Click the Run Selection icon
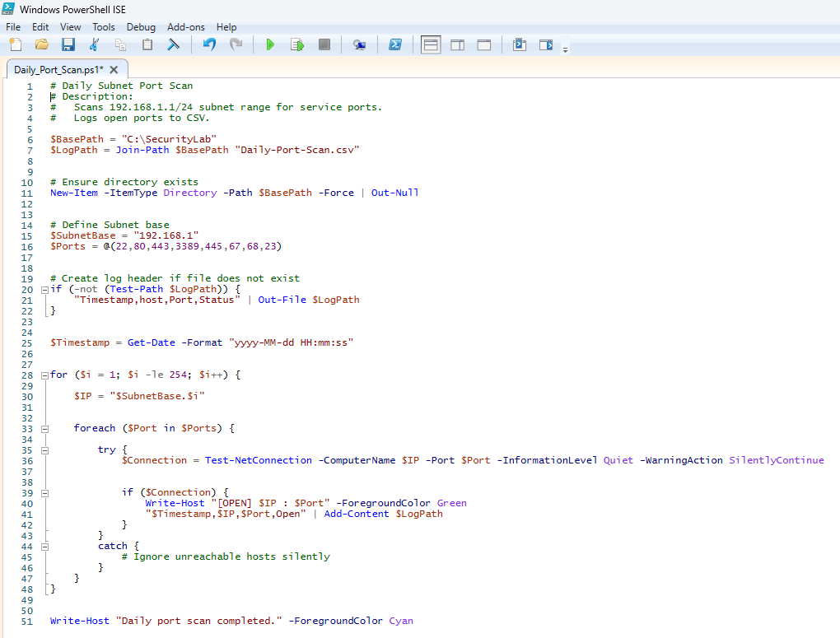 click(x=296, y=44)
